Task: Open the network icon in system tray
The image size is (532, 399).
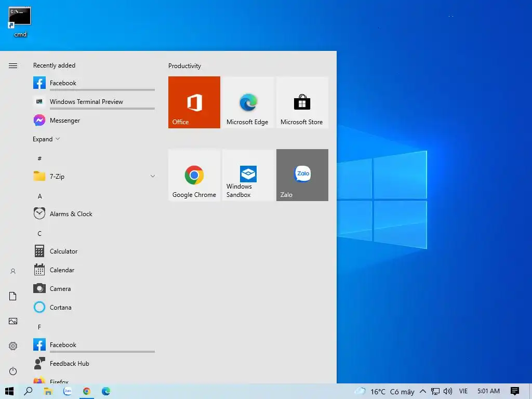Action: pos(435,391)
